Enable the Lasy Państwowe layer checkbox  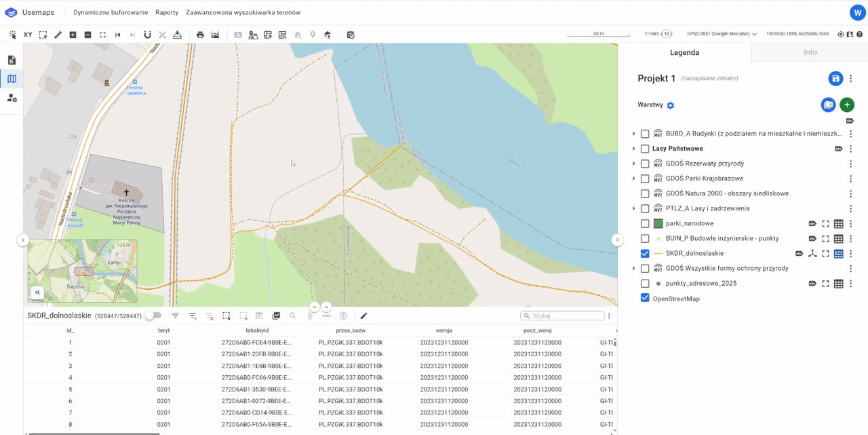coord(645,149)
